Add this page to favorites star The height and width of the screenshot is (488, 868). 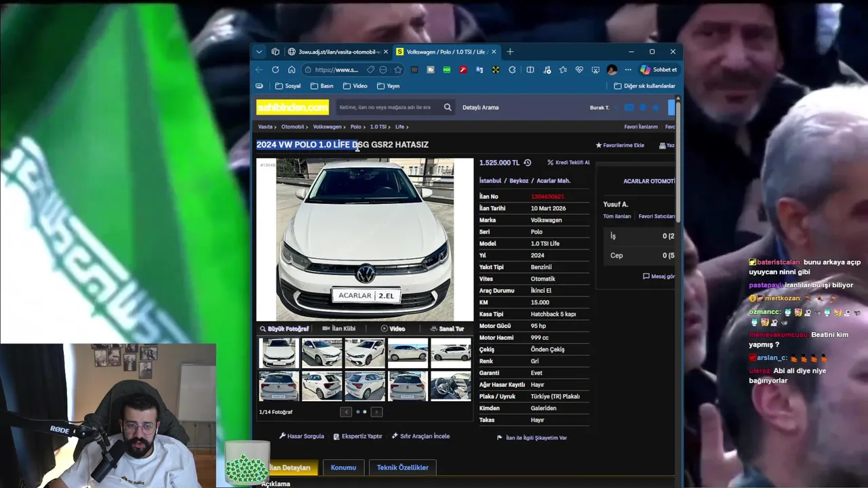point(398,70)
